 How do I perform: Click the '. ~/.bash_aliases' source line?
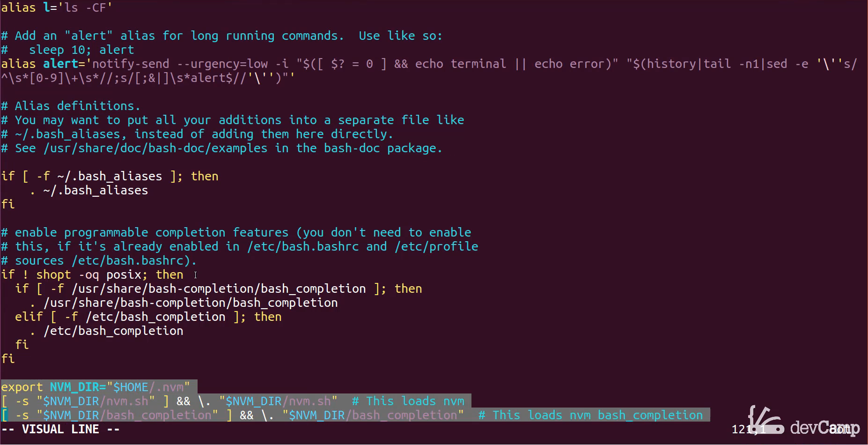pos(89,190)
